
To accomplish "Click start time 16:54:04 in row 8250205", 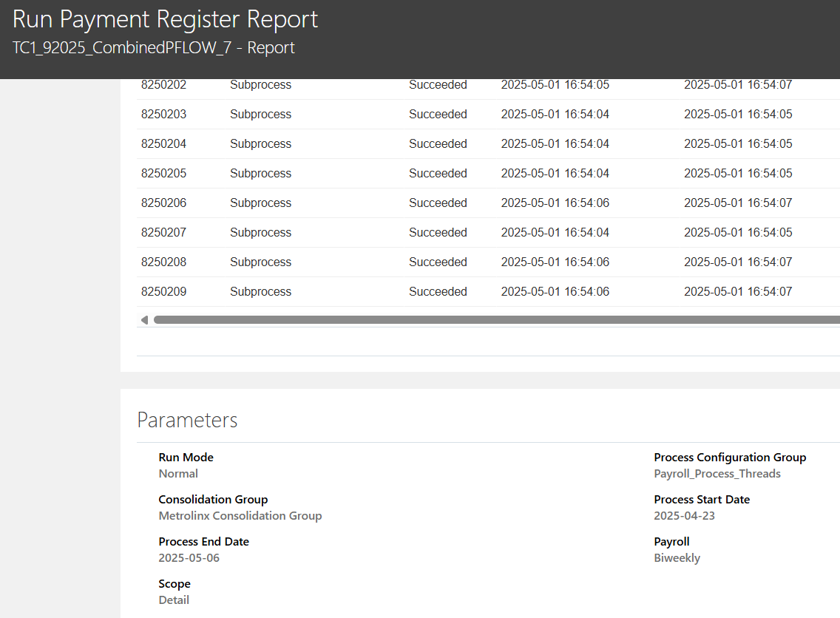I will (x=555, y=173).
